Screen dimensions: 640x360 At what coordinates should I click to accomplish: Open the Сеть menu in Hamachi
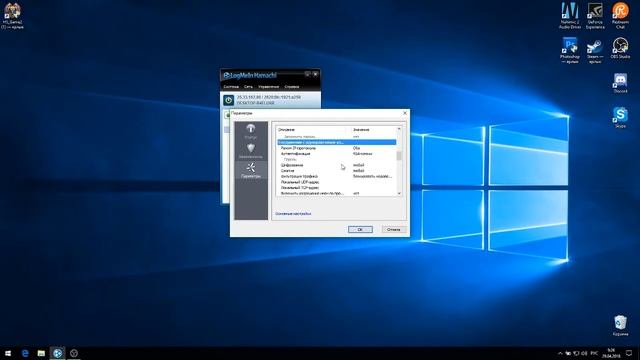(248, 87)
